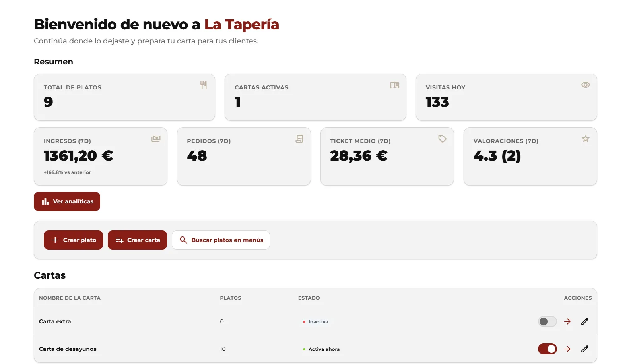Open Buscar platos en menús search
This screenshot has width=631, height=364.
tap(221, 240)
